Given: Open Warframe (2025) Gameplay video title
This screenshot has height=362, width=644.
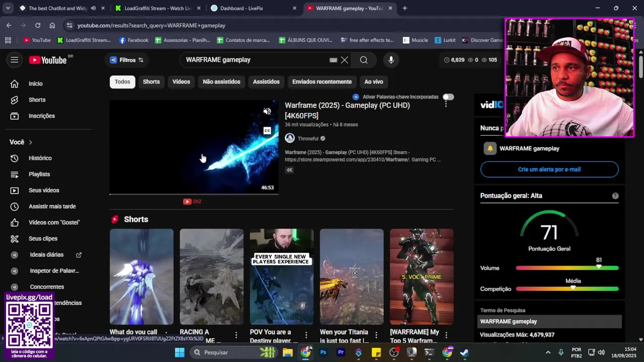Looking at the screenshot, I should pyautogui.click(x=347, y=111).
